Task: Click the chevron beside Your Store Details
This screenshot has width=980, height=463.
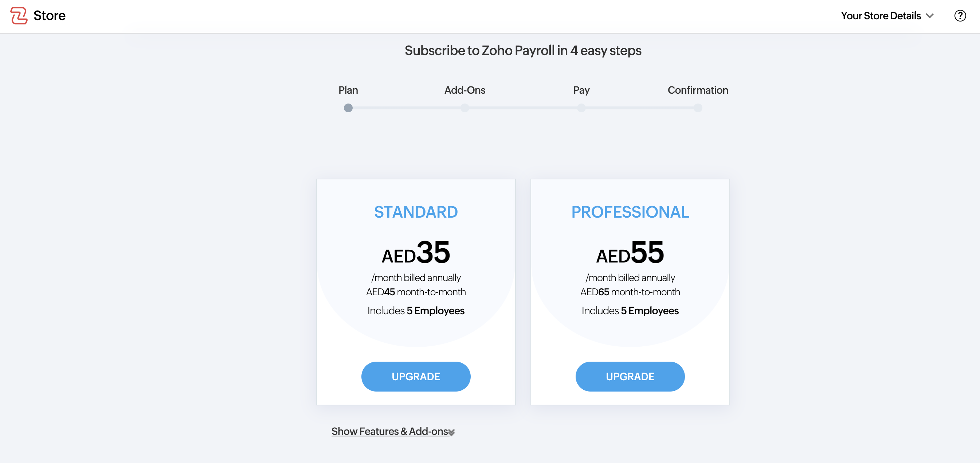Action: [930, 16]
